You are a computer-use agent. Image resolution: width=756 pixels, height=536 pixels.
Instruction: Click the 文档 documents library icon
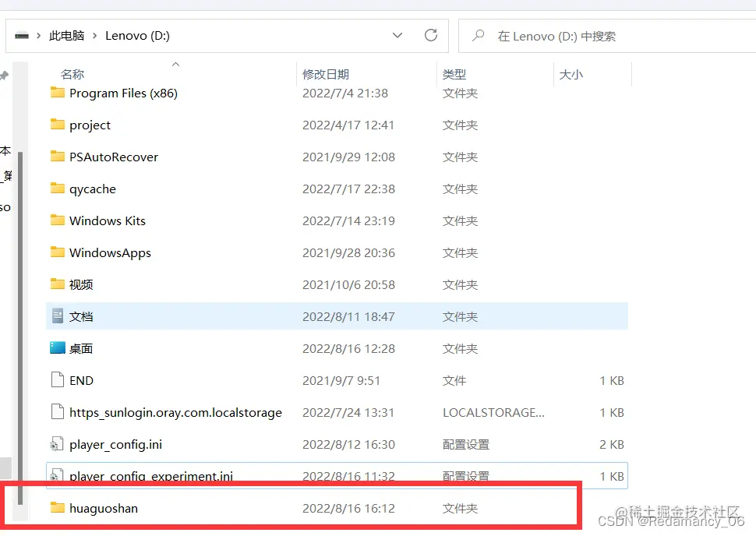tap(58, 316)
